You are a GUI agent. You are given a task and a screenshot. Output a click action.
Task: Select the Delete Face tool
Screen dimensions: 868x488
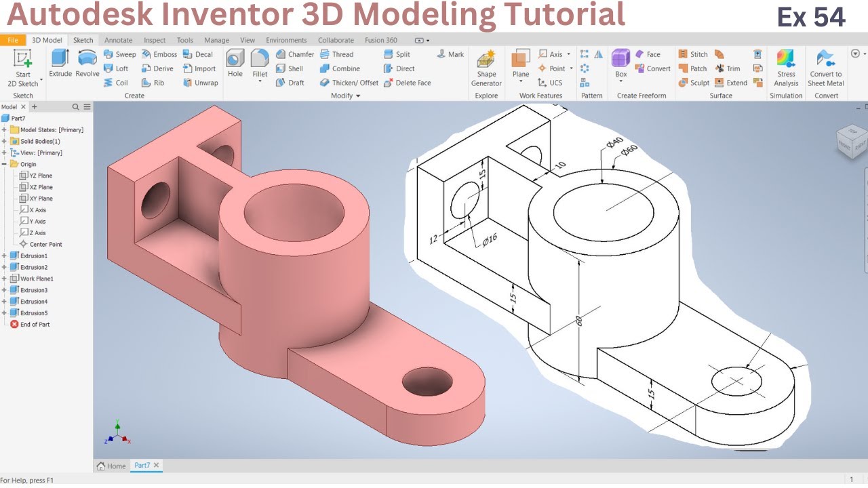point(407,83)
